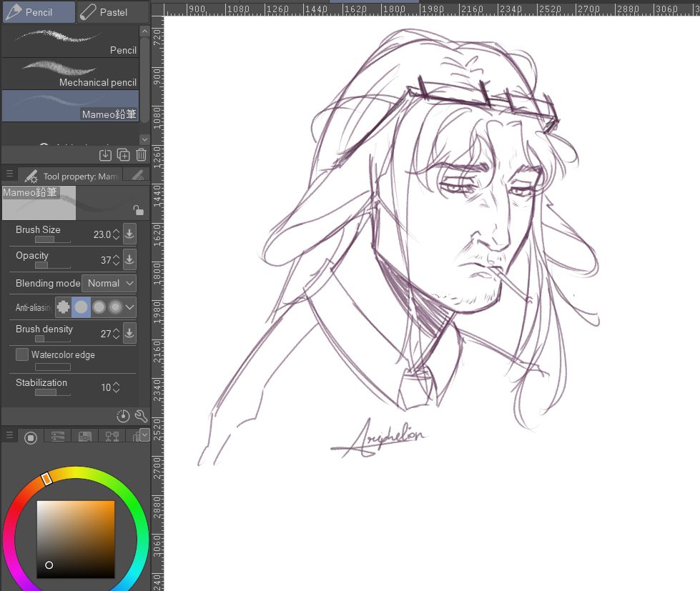Set anti-aliasing to Middle
Viewport: 700px width, 591px height.
point(99,307)
